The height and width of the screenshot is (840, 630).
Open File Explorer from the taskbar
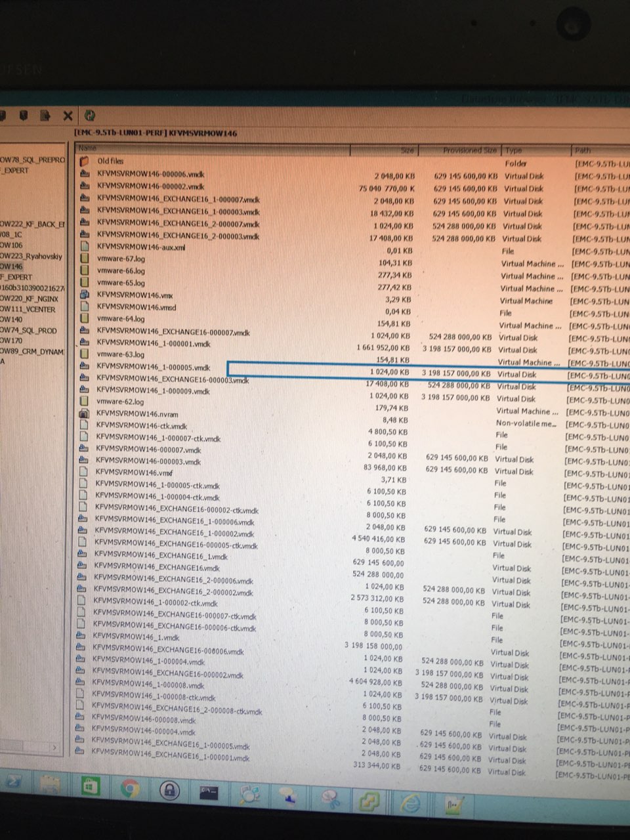pyautogui.click(x=51, y=786)
